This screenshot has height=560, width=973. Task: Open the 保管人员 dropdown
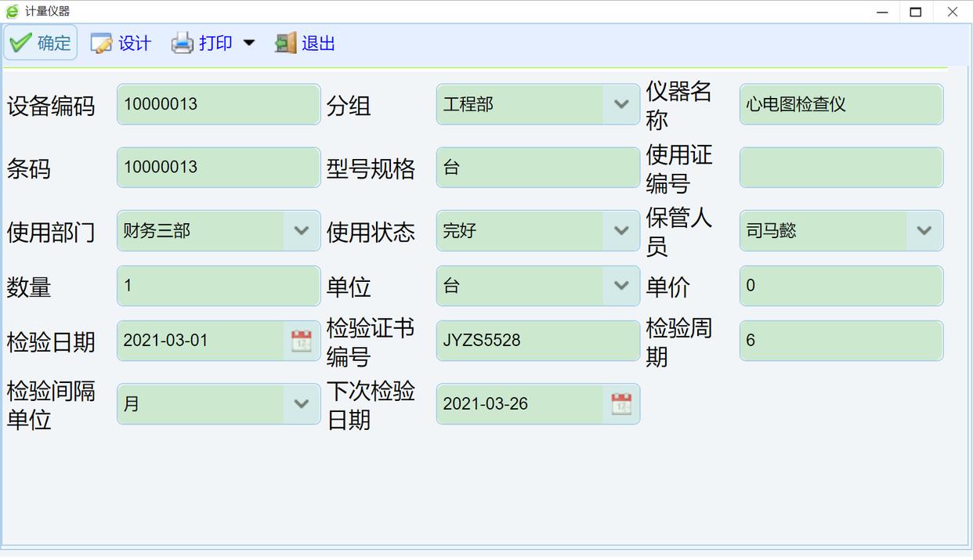[924, 231]
